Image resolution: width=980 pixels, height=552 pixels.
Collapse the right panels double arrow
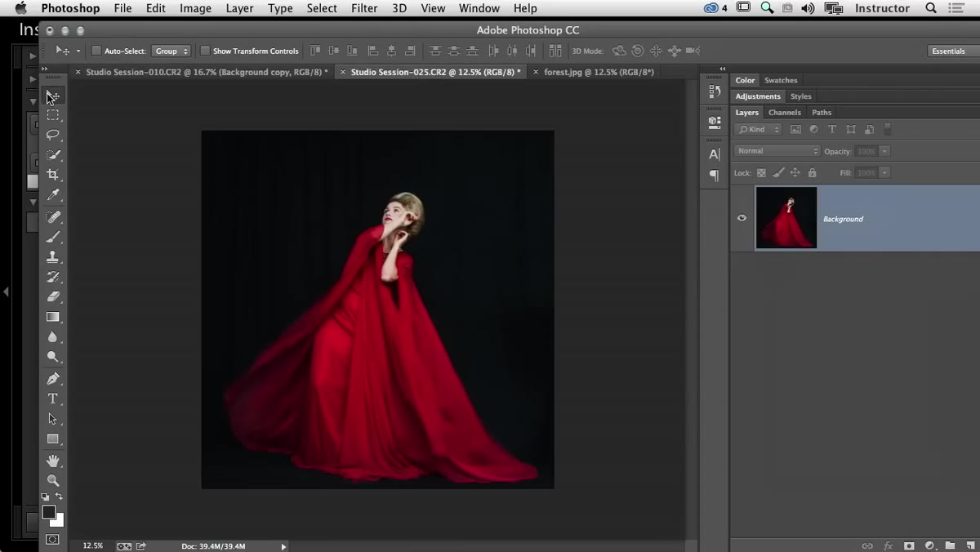pyautogui.click(x=723, y=69)
